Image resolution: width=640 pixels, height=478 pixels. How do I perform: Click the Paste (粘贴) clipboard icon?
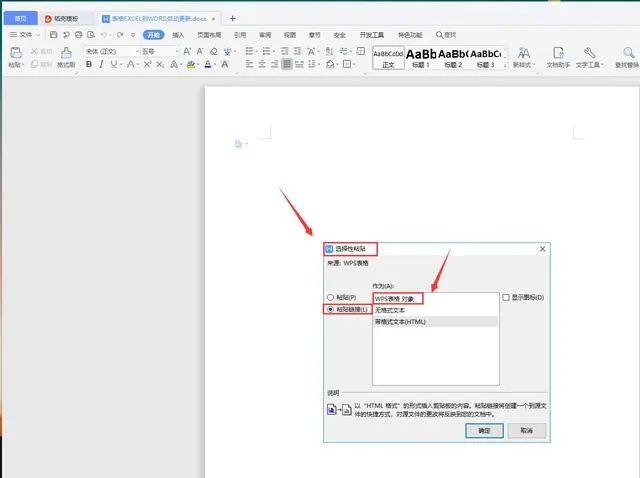14,52
